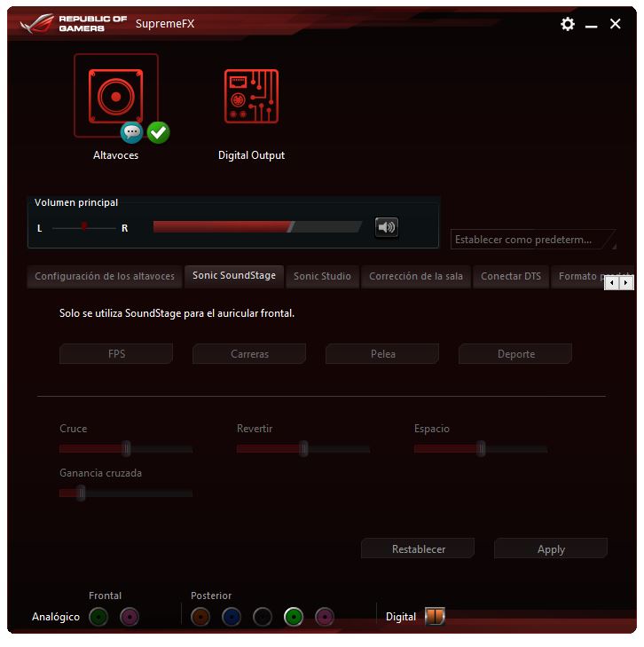
Task: Click the orange Digital output jack icon
Action: [x=435, y=616]
